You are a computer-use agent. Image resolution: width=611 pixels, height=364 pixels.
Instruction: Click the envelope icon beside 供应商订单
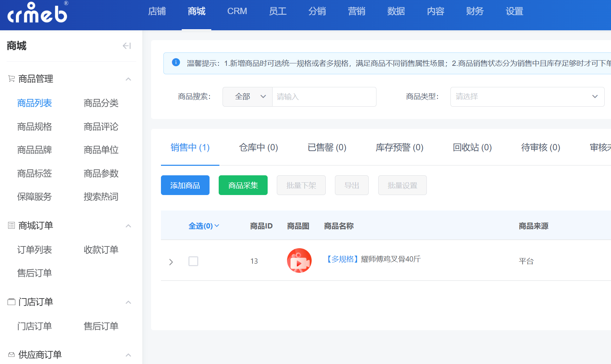11,354
